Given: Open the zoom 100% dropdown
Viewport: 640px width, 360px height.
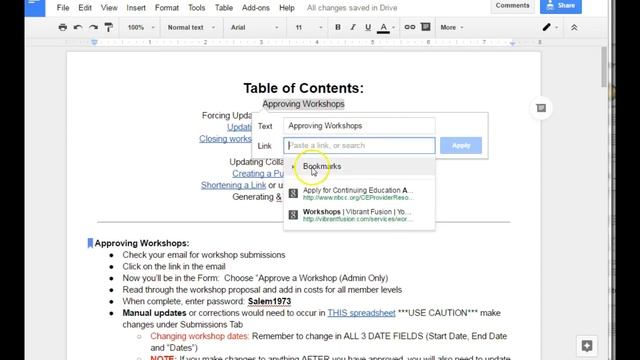Looking at the screenshot, I should pos(140,27).
